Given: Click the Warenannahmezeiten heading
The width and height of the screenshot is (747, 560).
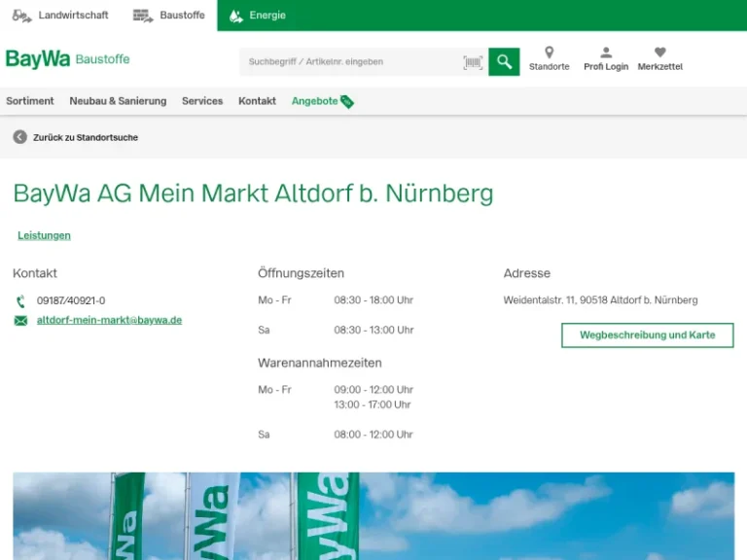Looking at the screenshot, I should (320, 363).
